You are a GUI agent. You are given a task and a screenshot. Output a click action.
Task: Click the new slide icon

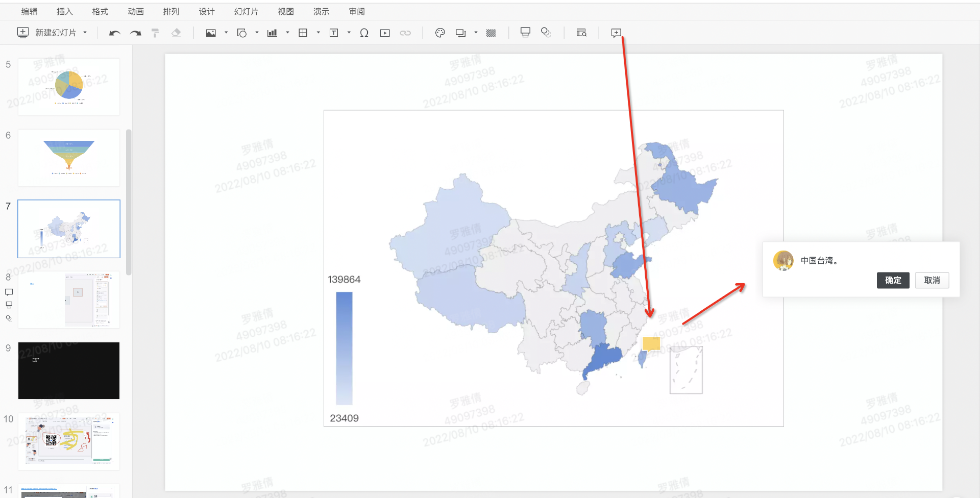tap(22, 33)
